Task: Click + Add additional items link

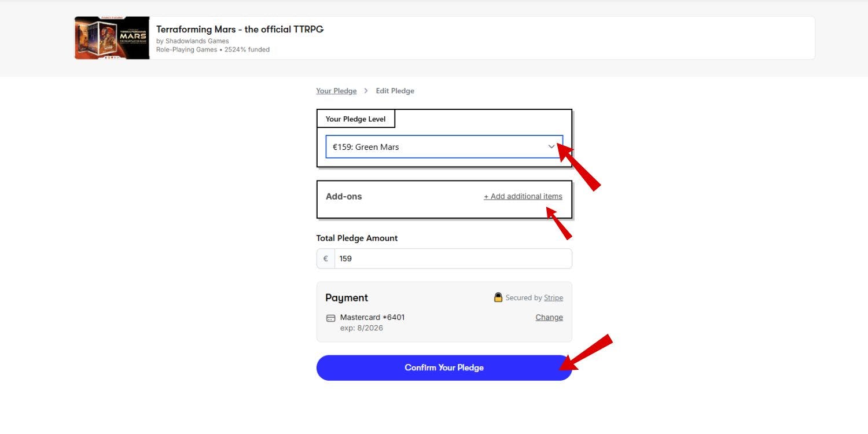Action: [523, 197]
